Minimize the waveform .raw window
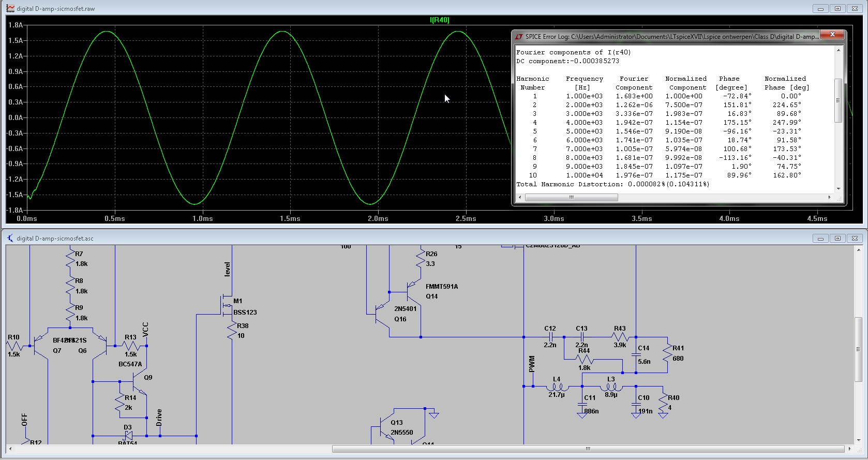 click(x=820, y=8)
